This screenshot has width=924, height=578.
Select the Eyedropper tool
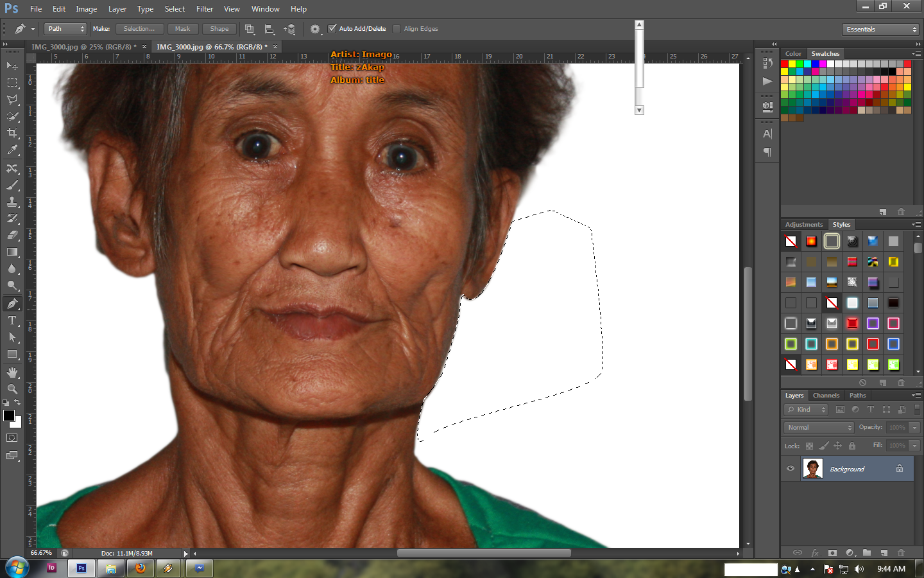[x=12, y=150]
